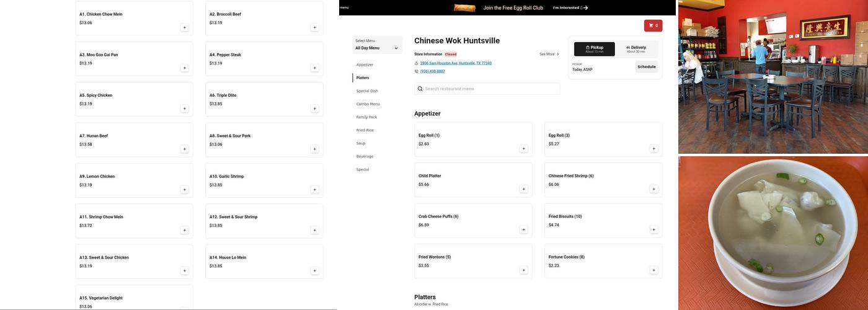Click the Schedule button

click(x=646, y=67)
